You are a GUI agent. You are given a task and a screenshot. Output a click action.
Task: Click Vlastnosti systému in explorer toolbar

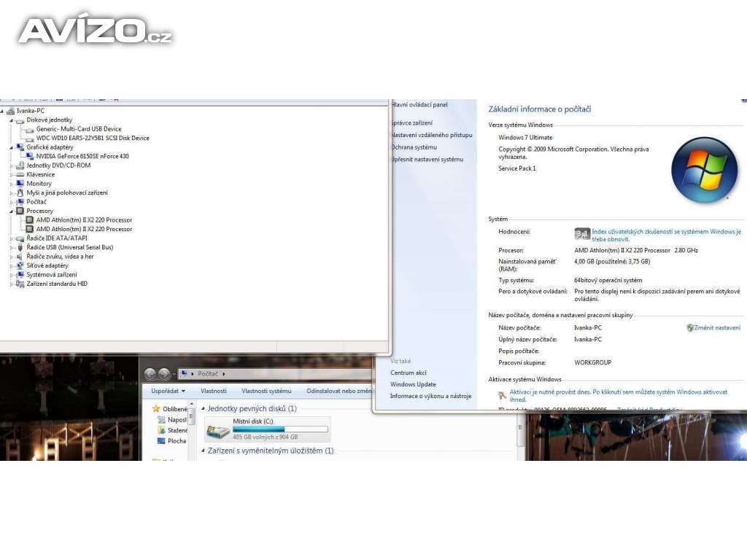click(x=266, y=391)
